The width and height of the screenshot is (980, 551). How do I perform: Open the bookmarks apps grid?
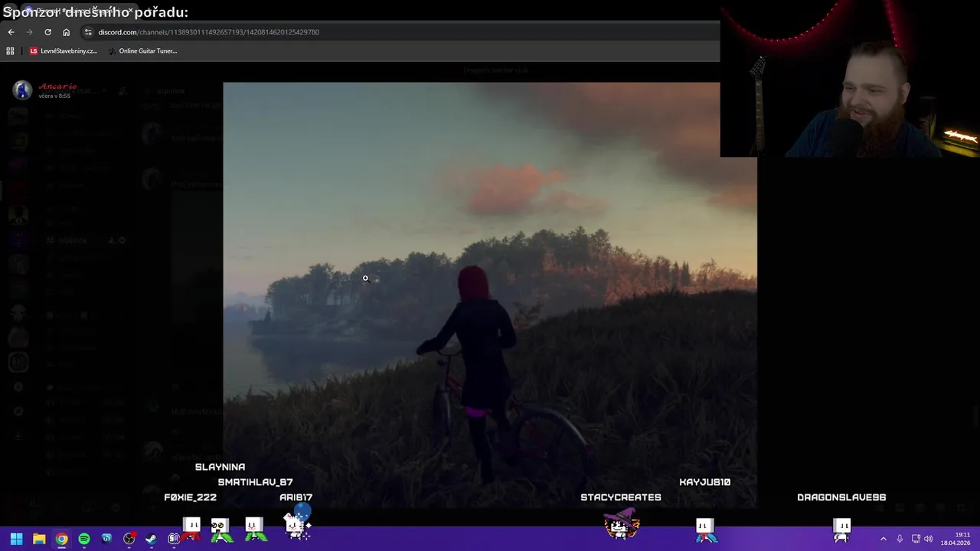coord(10,51)
